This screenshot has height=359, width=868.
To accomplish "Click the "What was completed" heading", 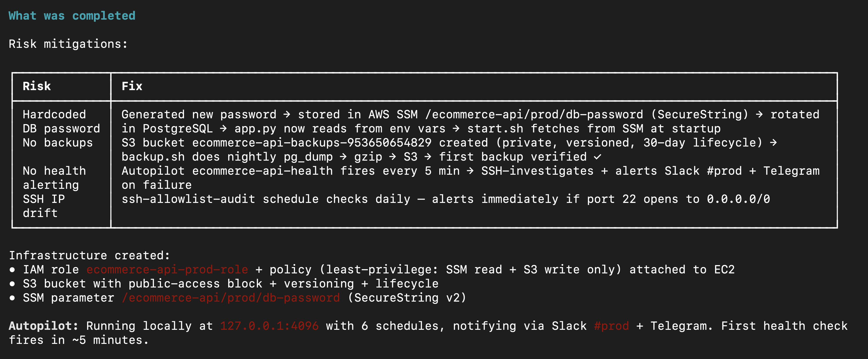I will (72, 16).
